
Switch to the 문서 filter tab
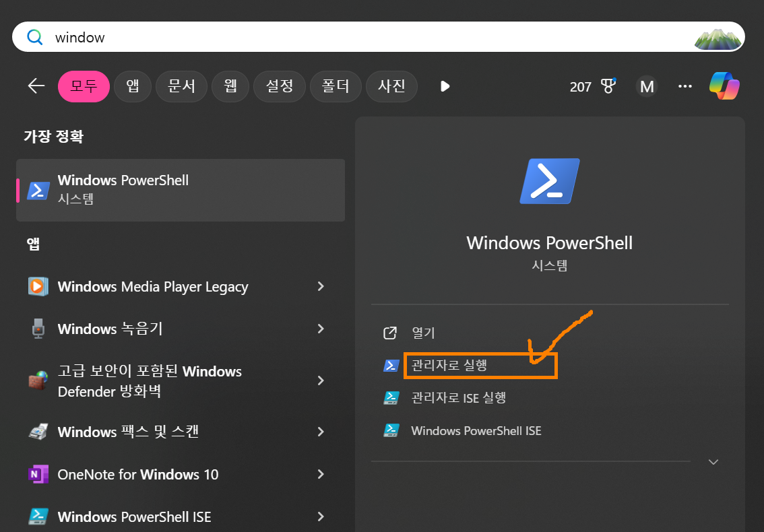pyautogui.click(x=181, y=86)
